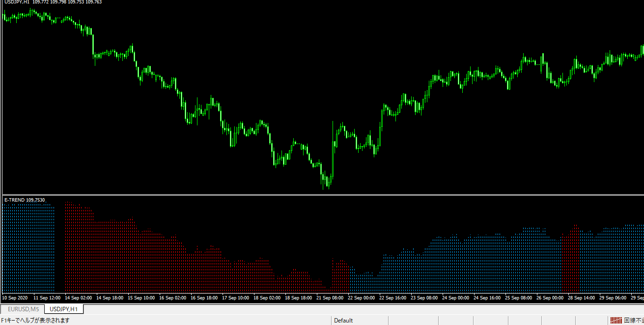Click the '18 Sep 02:00' time axis label
644x325 pixels.
click(x=267, y=298)
